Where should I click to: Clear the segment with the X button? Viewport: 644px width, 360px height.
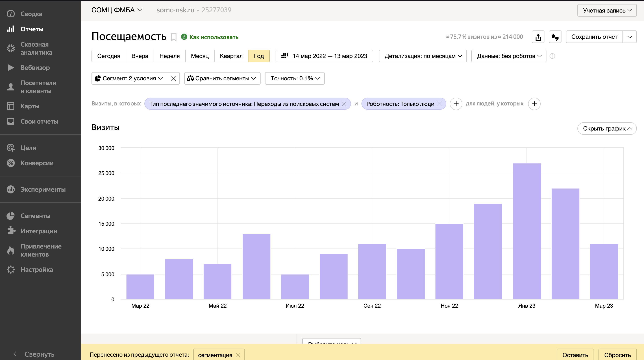pos(173,79)
